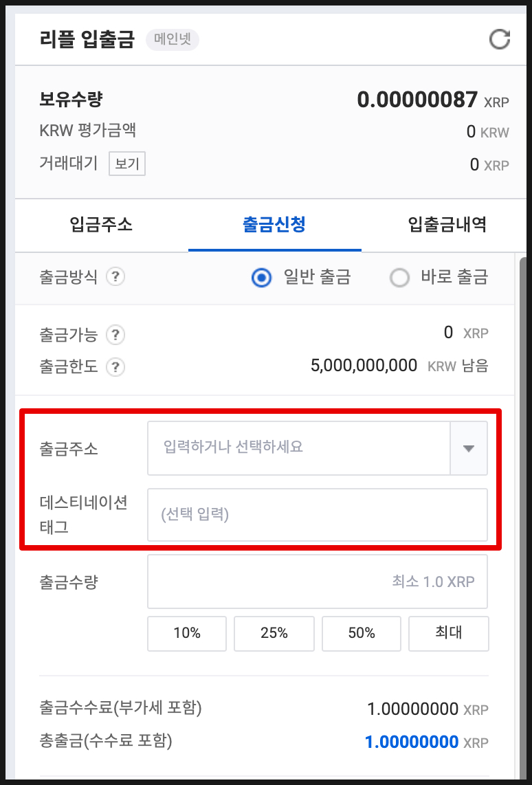Click the 50% amount button

tap(361, 633)
